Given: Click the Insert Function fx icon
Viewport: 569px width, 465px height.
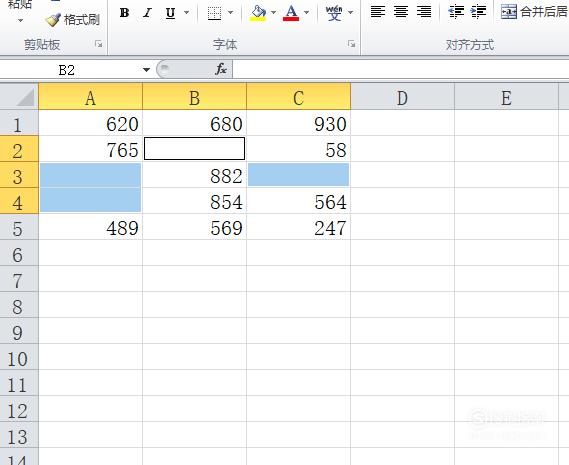Looking at the screenshot, I should pyautogui.click(x=221, y=69).
